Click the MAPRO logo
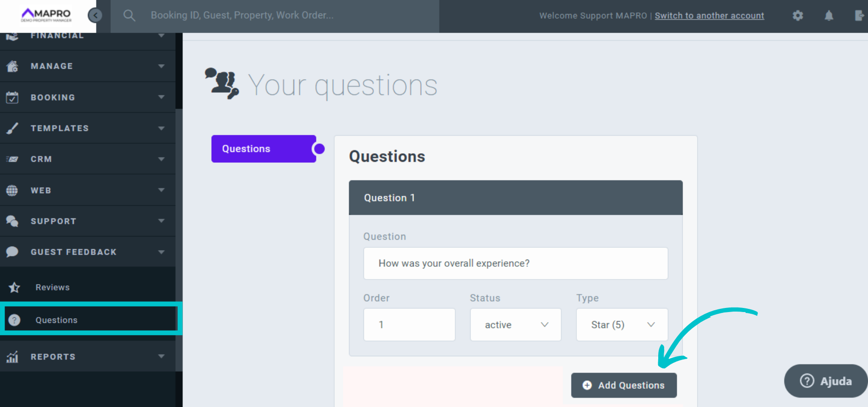This screenshot has width=868, height=407. click(47, 15)
